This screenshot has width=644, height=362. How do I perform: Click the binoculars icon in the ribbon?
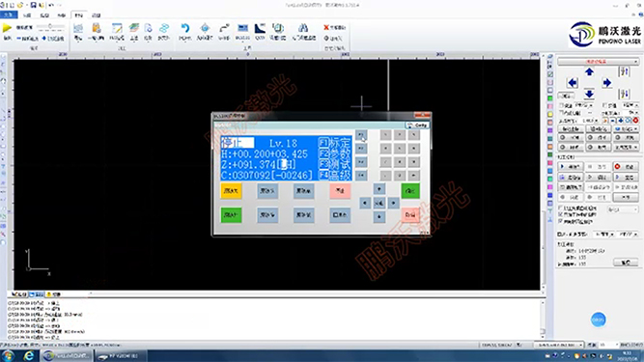[x=303, y=28]
